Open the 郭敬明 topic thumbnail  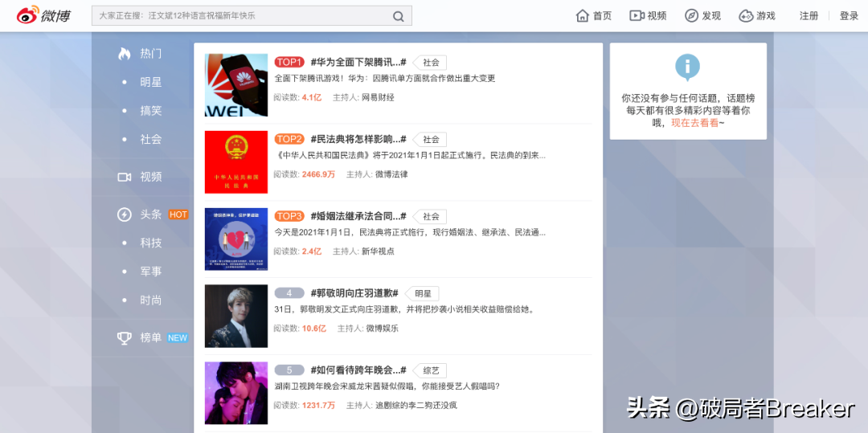coord(235,317)
